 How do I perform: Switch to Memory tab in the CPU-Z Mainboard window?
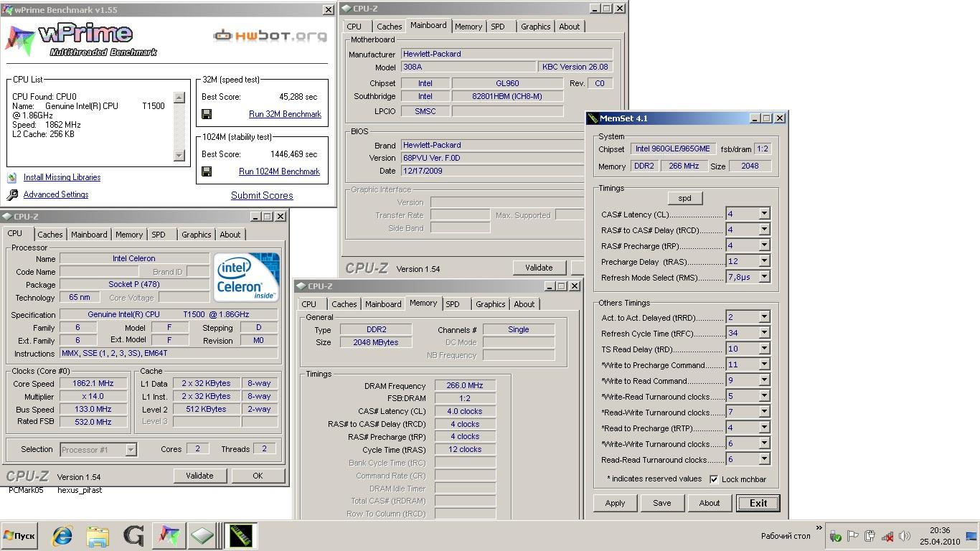point(468,27)
